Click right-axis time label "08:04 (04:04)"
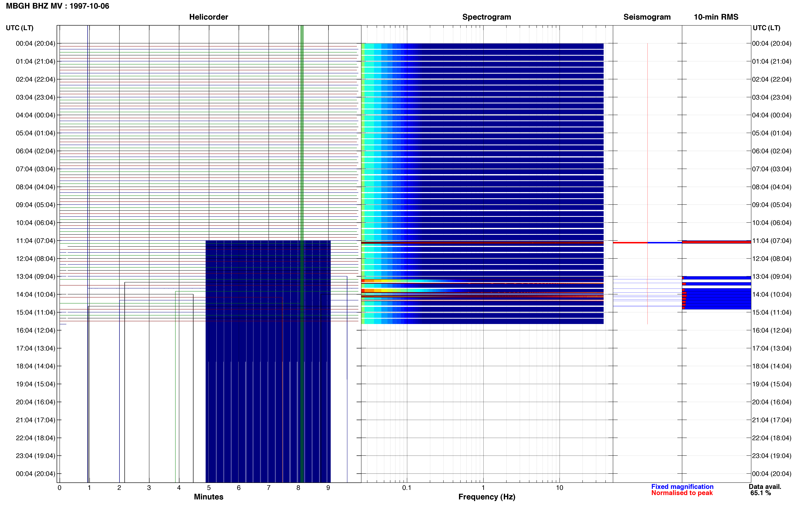Image resolution: width=812 pixels, height=508 pixels. (772, 187)
